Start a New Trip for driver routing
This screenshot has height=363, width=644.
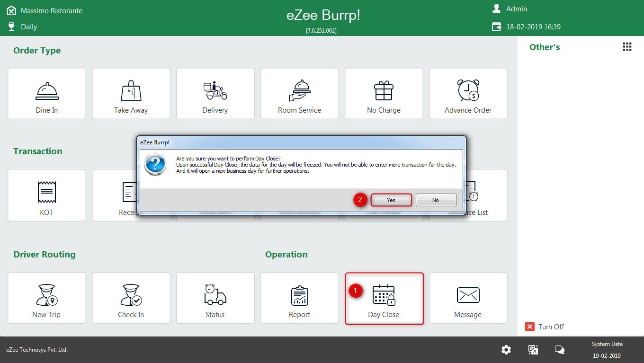click(x=47, y=298)
